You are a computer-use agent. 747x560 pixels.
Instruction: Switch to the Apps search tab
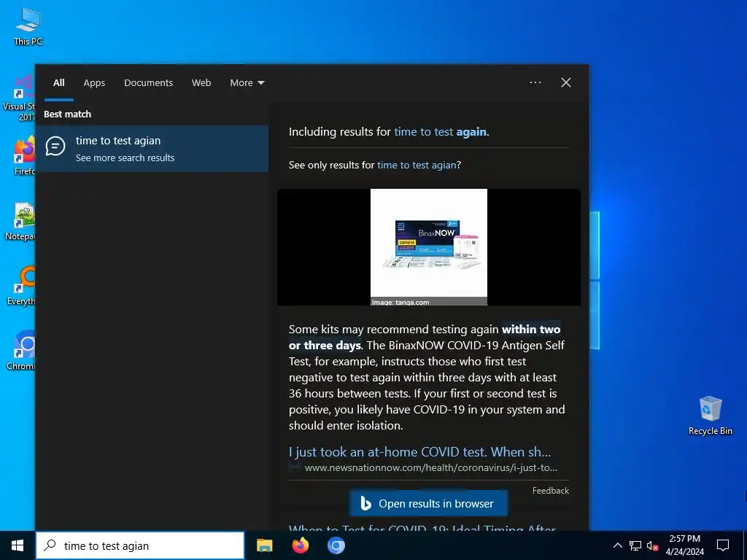tap(94, 83)
